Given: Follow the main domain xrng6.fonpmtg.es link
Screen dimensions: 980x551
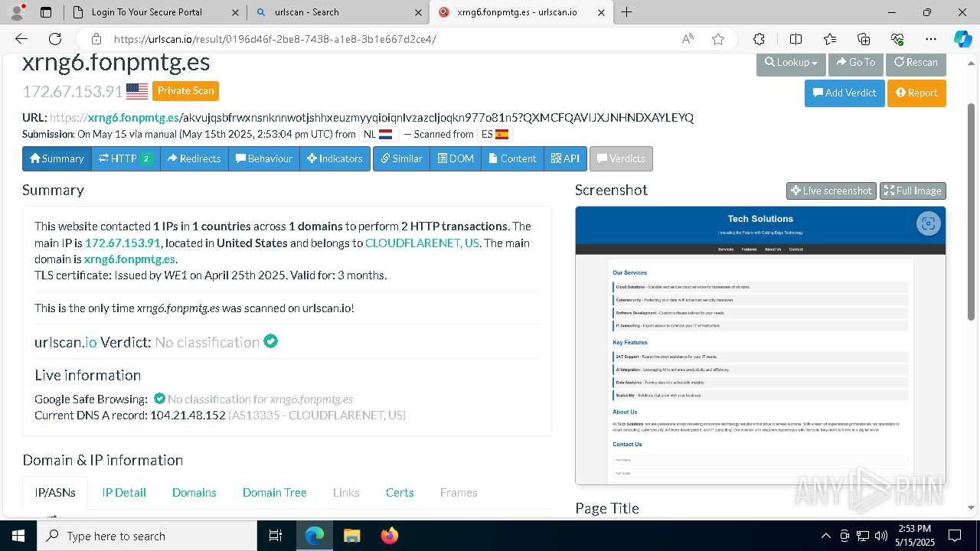Looking at the screenshot, I should pos(129,259).
